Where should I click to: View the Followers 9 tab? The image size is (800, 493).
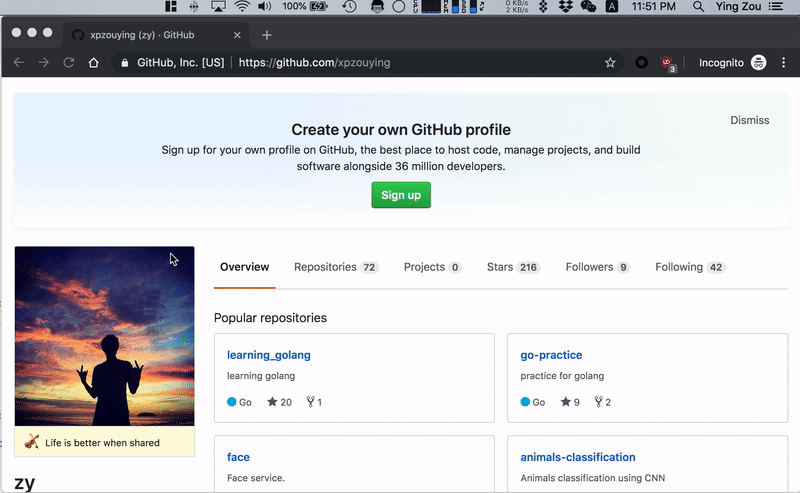pos(597,267)
